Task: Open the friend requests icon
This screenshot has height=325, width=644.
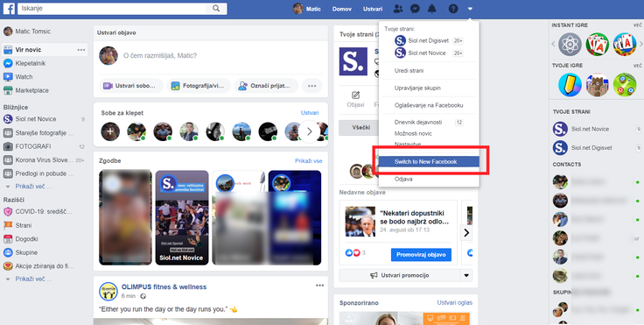Action: (397, 9)
